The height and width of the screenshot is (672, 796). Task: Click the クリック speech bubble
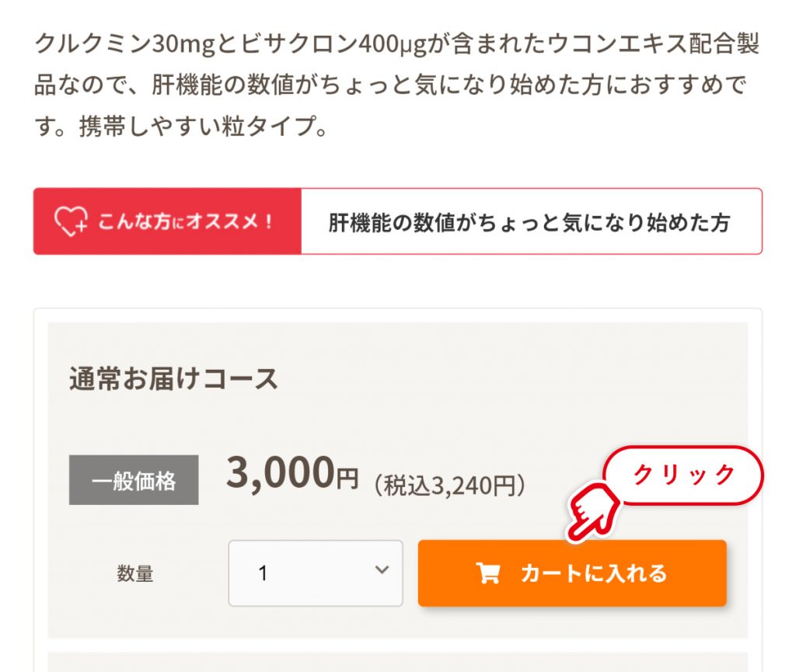pos(683,475)
